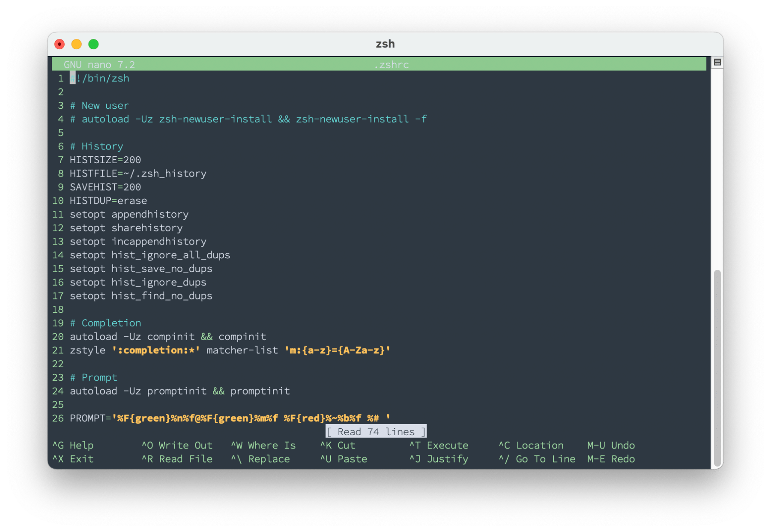Image resolution: width=771 pixels, height=532 pixels.
Task: Click the 'Read 74 lines' status message
Action: [x=376, y=432]
